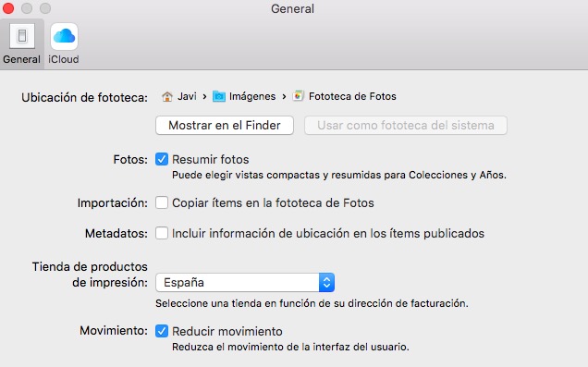588x367 pixels.
Task: Click 'Puede elegir vistas compactas' description text
Action: [339, 175]
